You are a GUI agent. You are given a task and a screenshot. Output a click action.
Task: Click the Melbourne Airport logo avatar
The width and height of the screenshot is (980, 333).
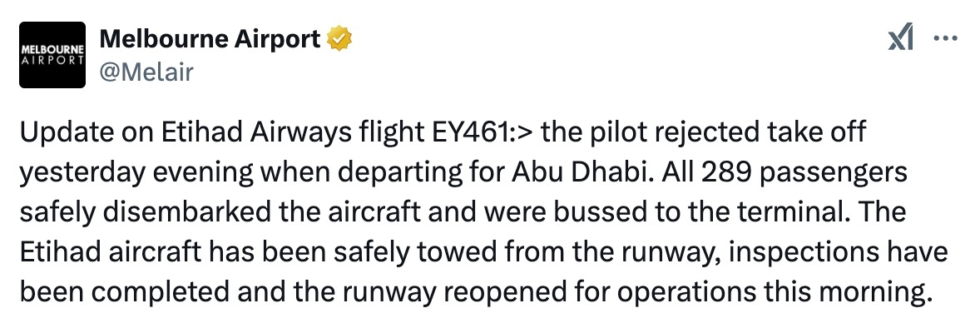pyautogui.click(x=52, y=54)
